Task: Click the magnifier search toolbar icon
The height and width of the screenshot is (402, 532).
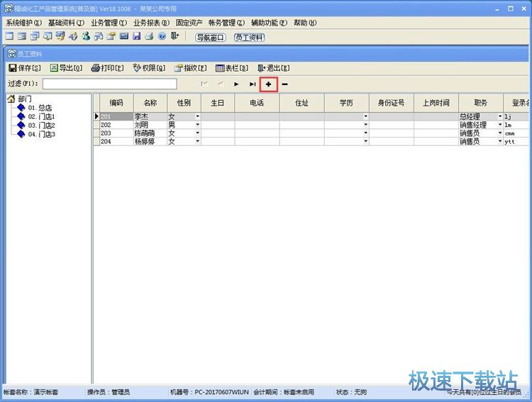Action: pos(48,36)
